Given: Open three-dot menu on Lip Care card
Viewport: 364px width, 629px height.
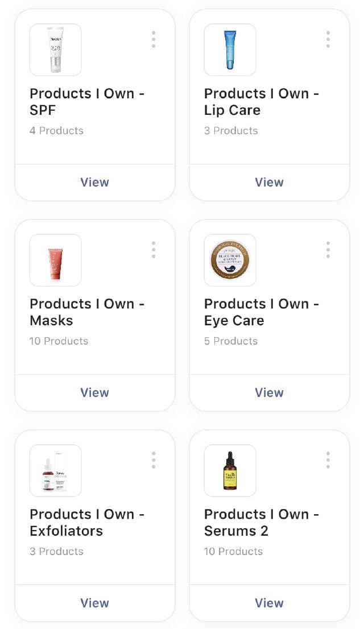Looking at the screenshot, I should (x=328, y=39).
